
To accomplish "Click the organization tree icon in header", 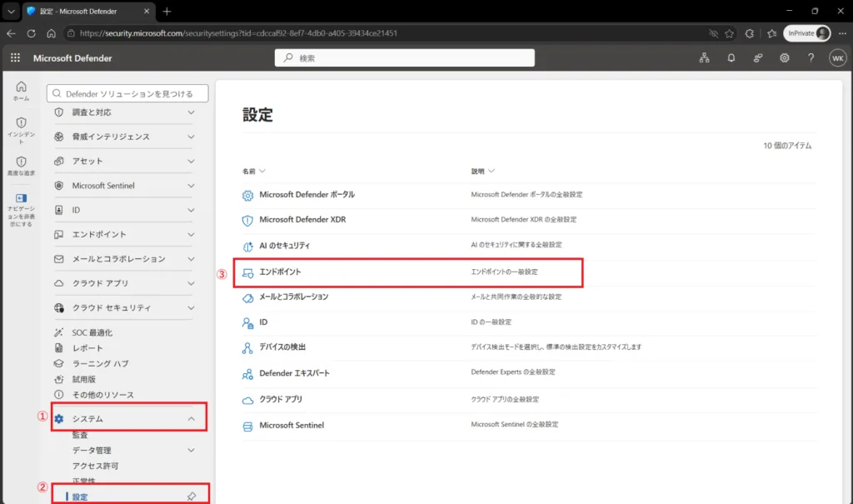I will pos(705,57).
